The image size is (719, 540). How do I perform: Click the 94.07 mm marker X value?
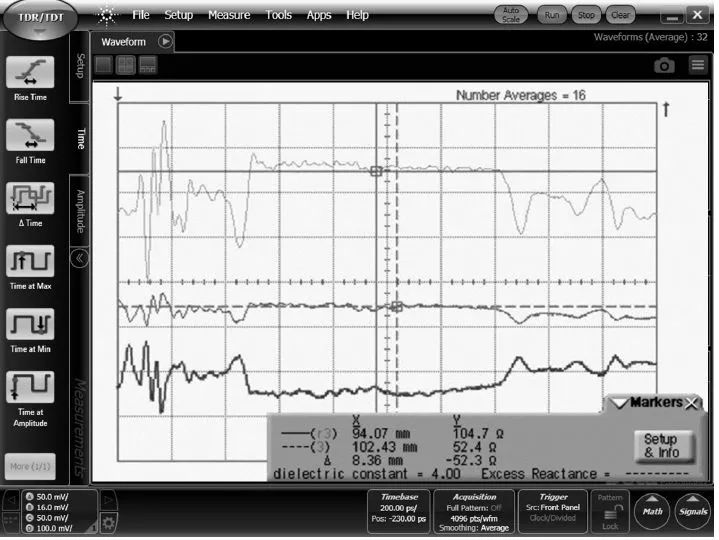[x=381, y=433]
